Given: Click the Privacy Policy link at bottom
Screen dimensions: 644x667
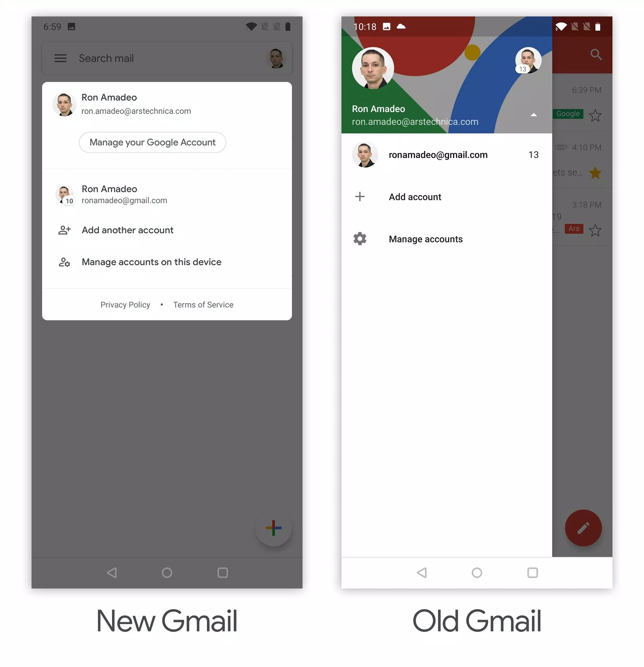Looking at the screenshot, I should pos(125,304).
